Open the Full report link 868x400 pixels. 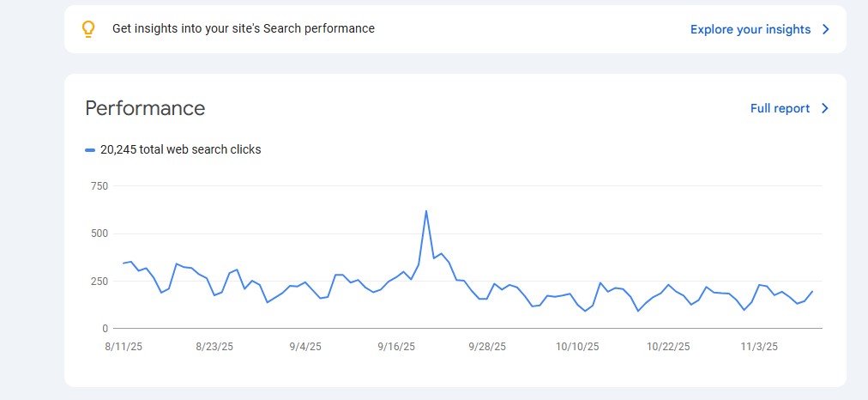coord(779,108)
